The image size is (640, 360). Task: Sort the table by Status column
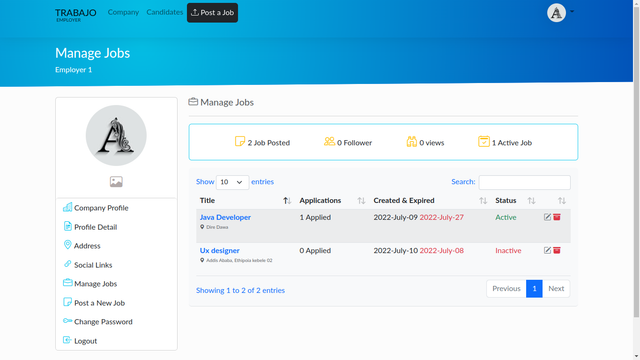point(516,200)
